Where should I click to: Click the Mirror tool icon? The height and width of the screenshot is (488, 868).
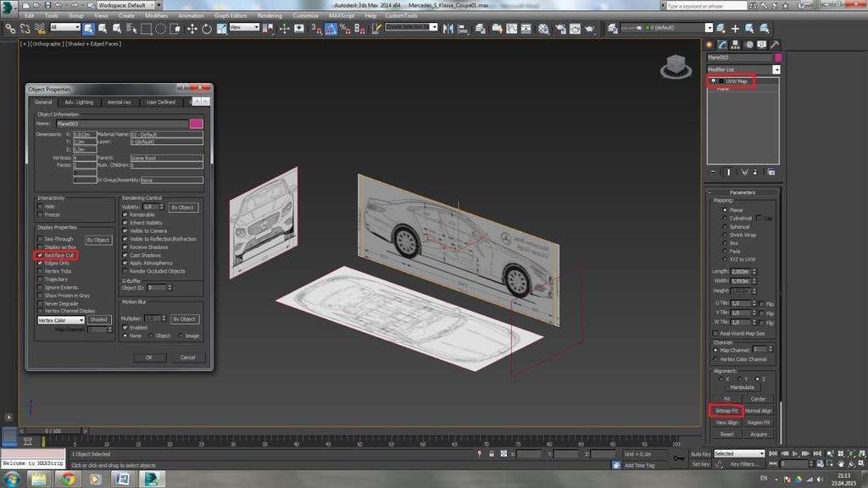coord(448,28)
